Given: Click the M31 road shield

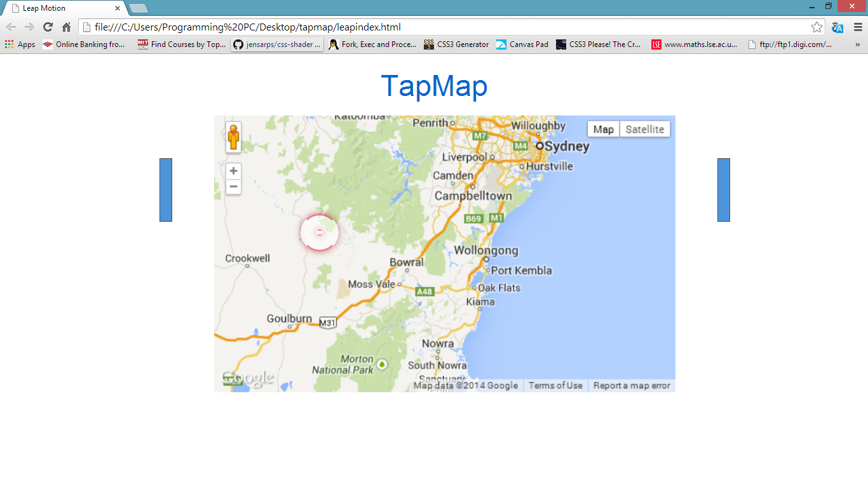Looking at the screenshot, I should click(327, 323).
